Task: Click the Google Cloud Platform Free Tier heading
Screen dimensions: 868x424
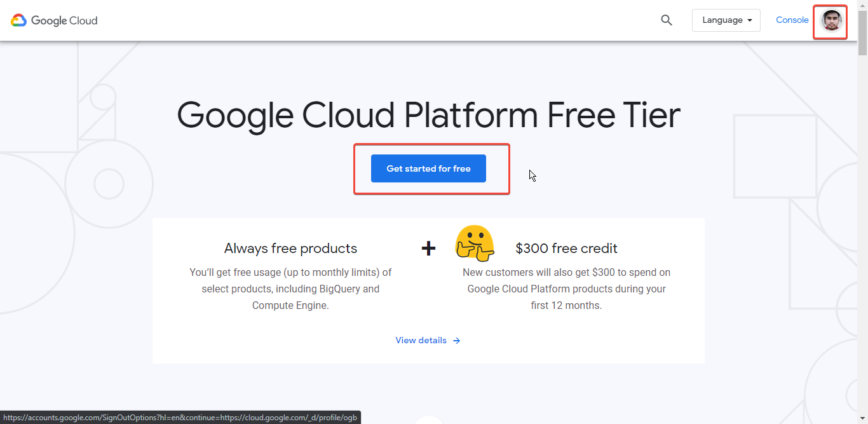Action: pos(428,116)
